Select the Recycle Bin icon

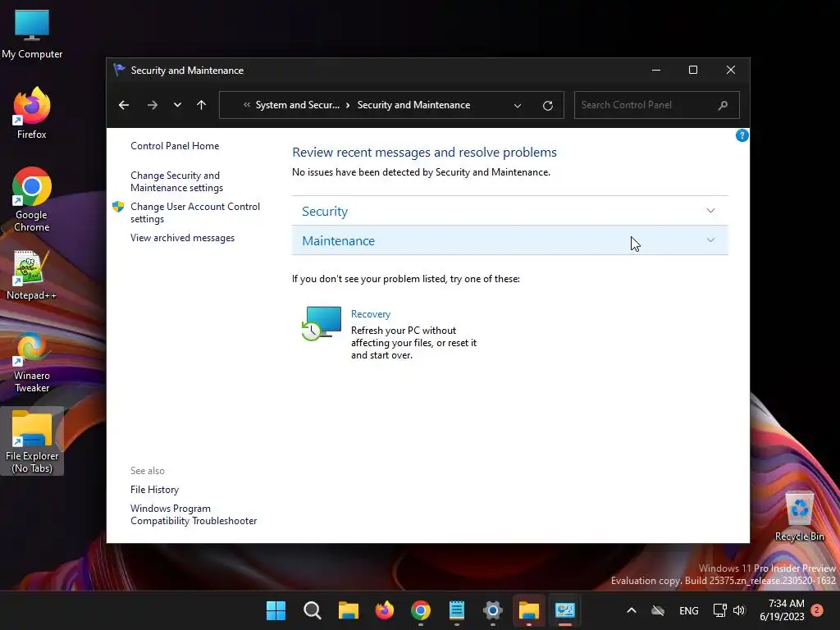(799, 516)
